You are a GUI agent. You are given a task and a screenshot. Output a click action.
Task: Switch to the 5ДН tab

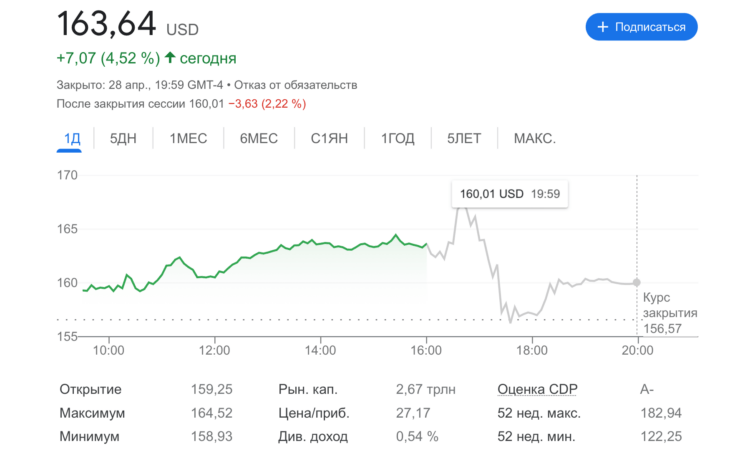(x=123, y=139)
